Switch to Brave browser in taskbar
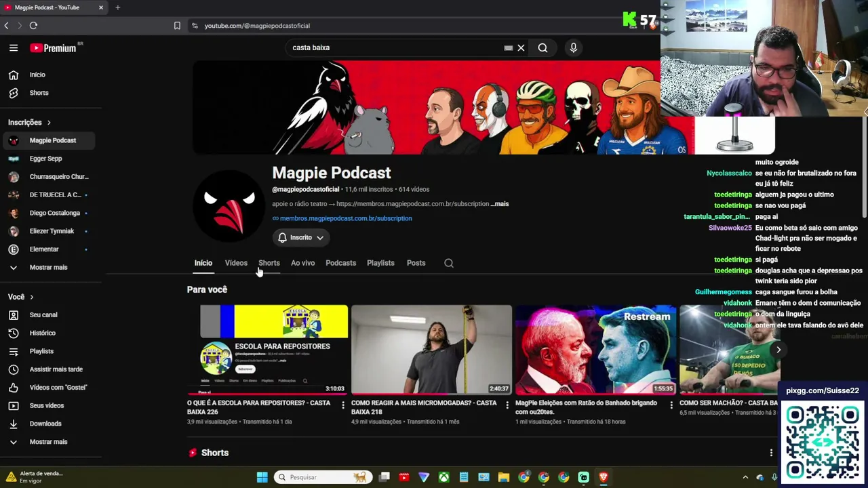 coord(604,477)
